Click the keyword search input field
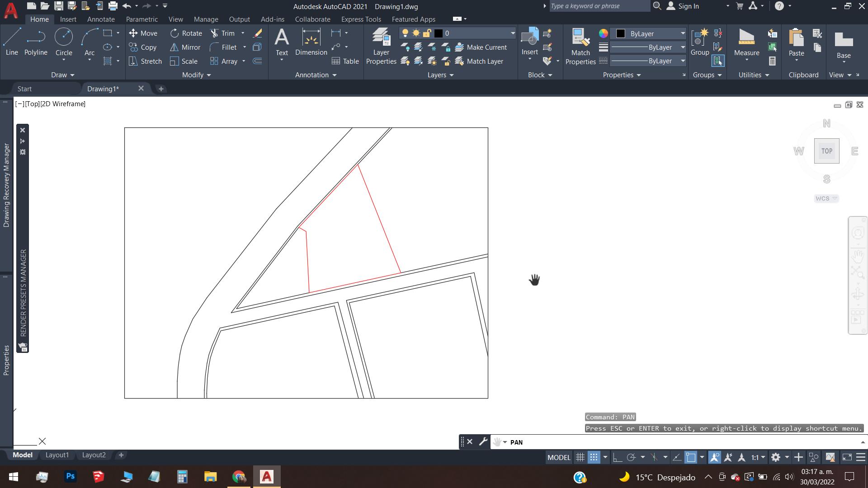 [x=599, y=6]
